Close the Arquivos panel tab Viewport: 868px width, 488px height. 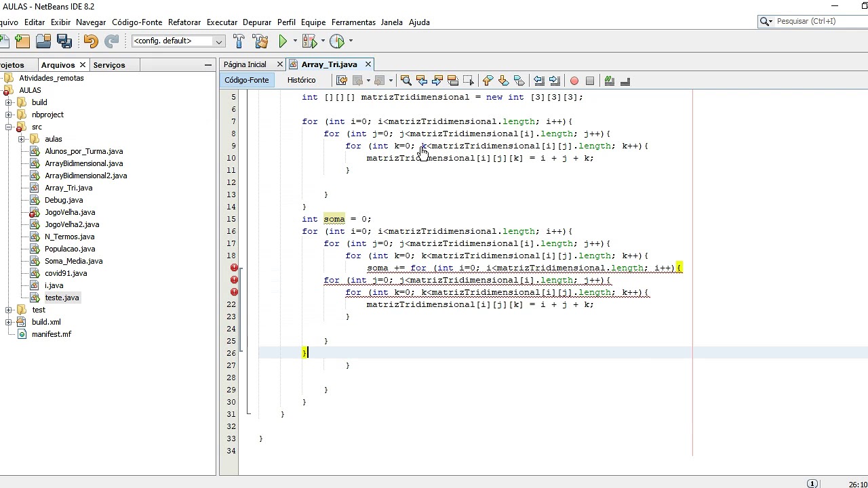[x=83, y=65]
